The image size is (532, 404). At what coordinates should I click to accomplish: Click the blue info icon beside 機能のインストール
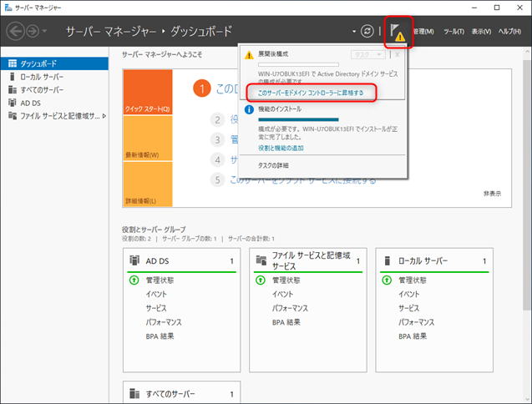tap(249, 109)
